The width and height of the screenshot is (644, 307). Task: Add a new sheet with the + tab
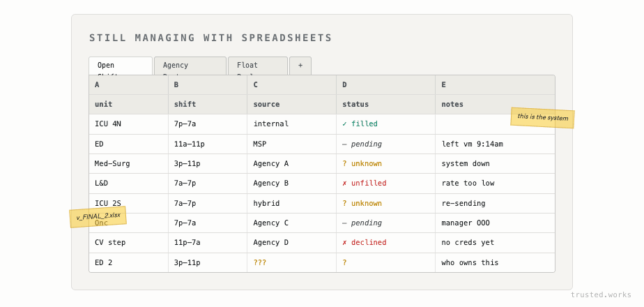[x=300, y=66]
